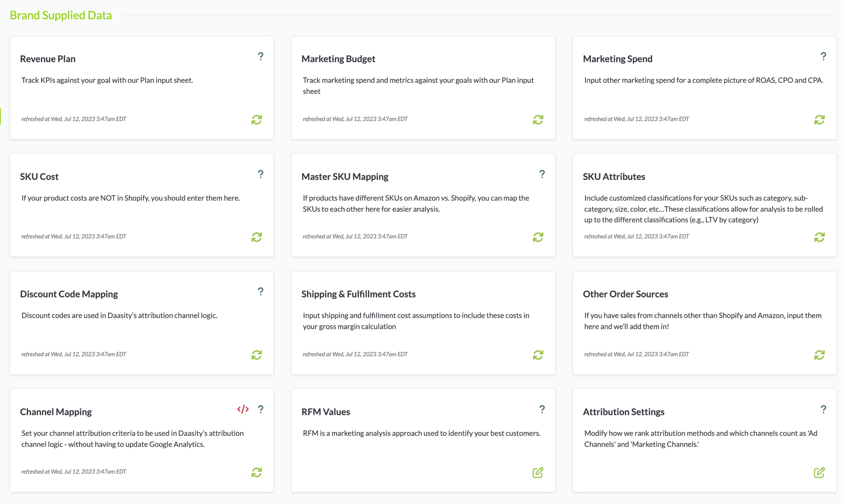Image resolution: width=844 pixels, height=504 pixels.
Task: Show help for Attribution Settings
Action: click(x=823, y=409)
